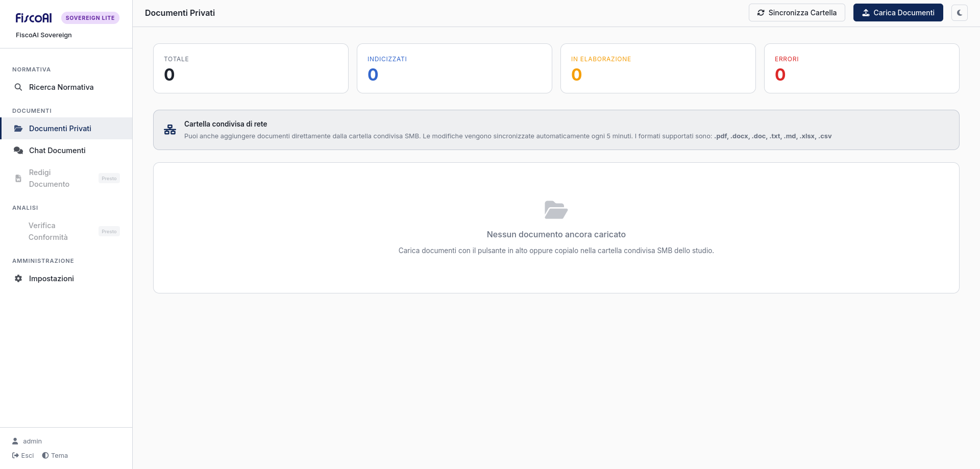
Task: Click the network folder icon in Cartella condivisa banner
Action: click(x=170, y=130)
